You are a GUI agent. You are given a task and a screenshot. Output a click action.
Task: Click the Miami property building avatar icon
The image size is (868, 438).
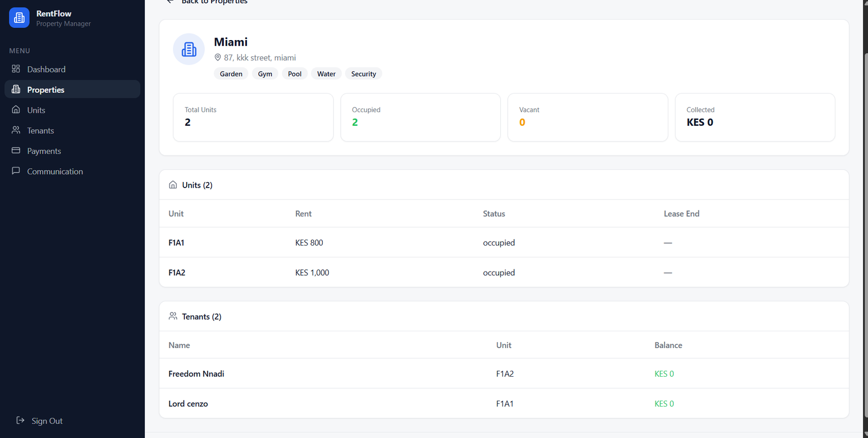pos(189,49)
